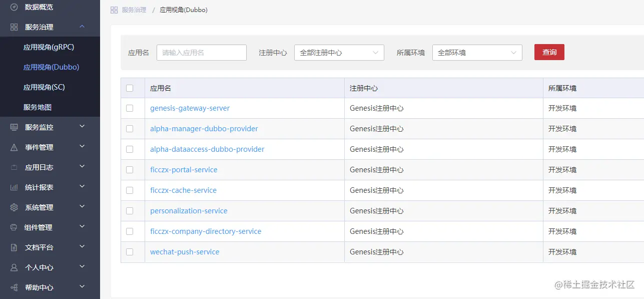The image size is (644, 299).
Task: Click 应用视角(Dubbo) in the breadcrumb
Action: [184, 10]
